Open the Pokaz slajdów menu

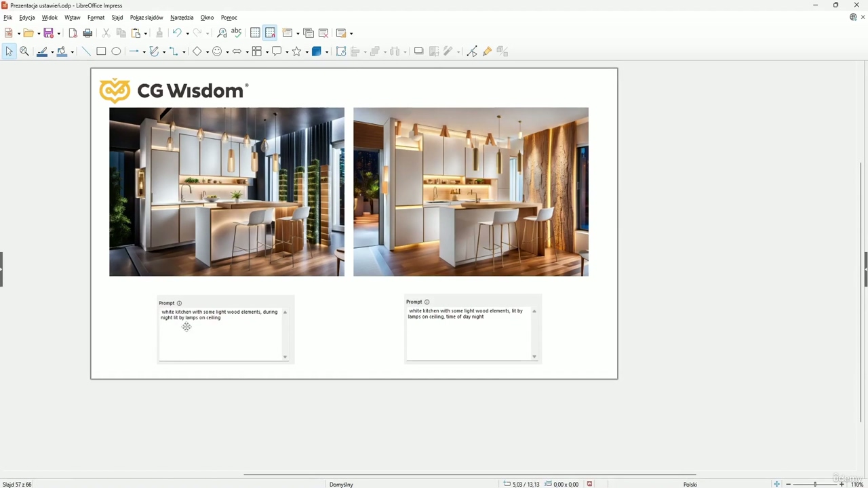point(146,18)
